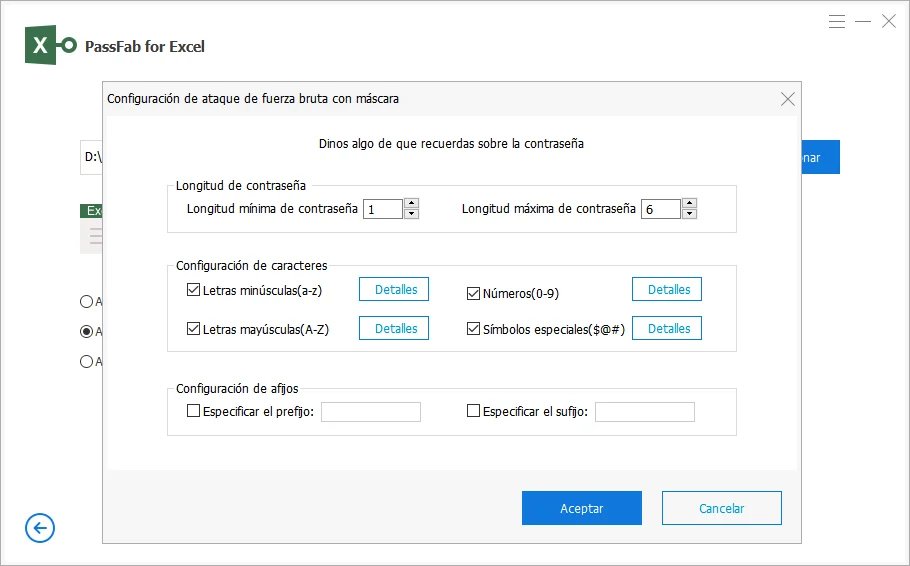910x566 pixels.
Task: Select the third attack radio option behind dialog
Action: [x=86, y=362]
